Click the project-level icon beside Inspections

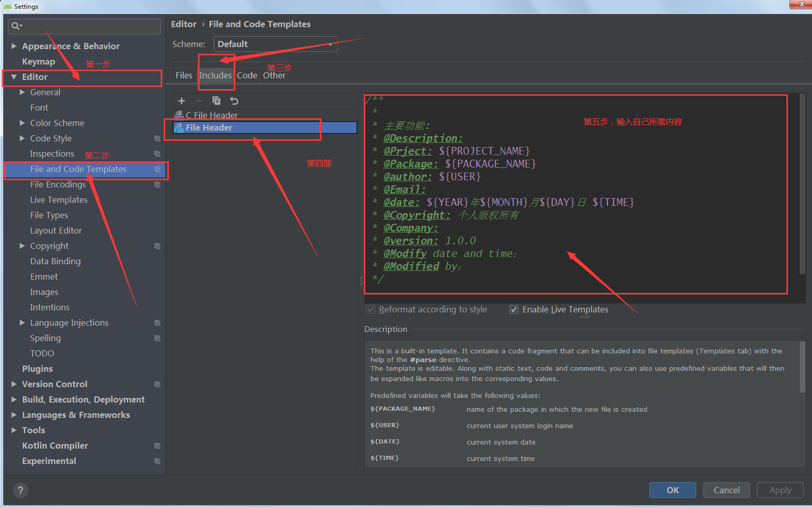158,154
